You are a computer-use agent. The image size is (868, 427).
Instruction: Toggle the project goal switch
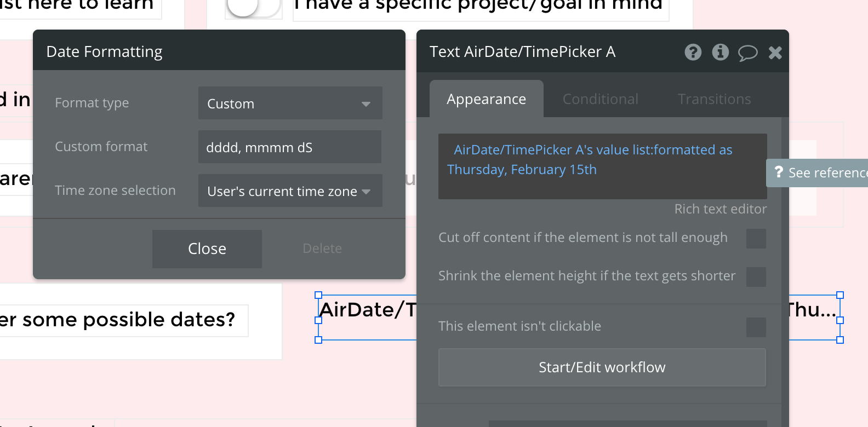[x=253, y=7]
